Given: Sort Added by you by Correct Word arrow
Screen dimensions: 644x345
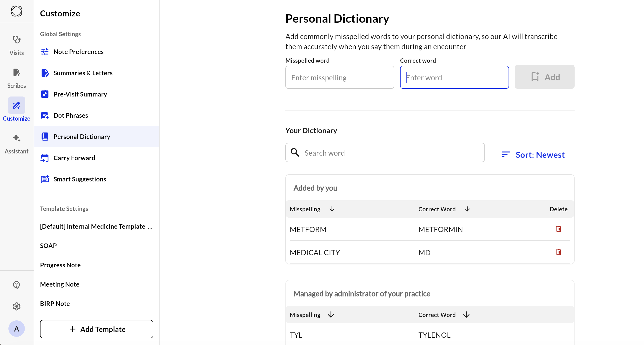Looking at the screenshot, I should tap(467, 209).
